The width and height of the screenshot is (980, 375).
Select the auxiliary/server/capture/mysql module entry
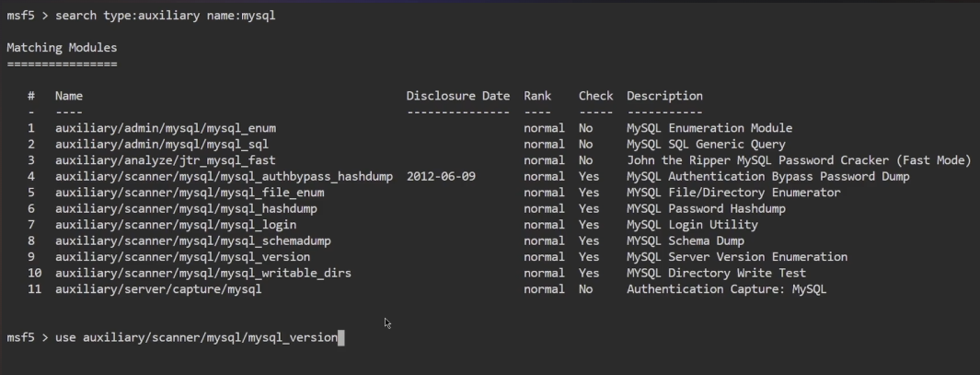(158, 289)
